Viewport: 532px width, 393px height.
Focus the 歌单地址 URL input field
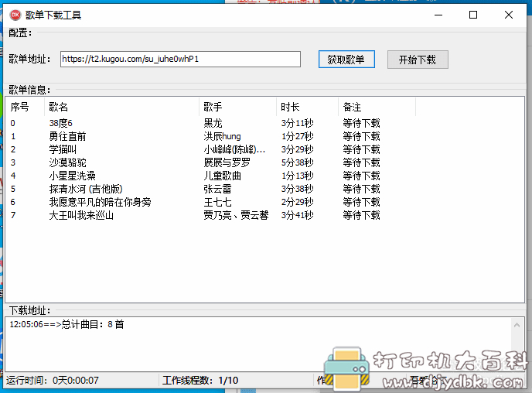click(x=180, y=59)
